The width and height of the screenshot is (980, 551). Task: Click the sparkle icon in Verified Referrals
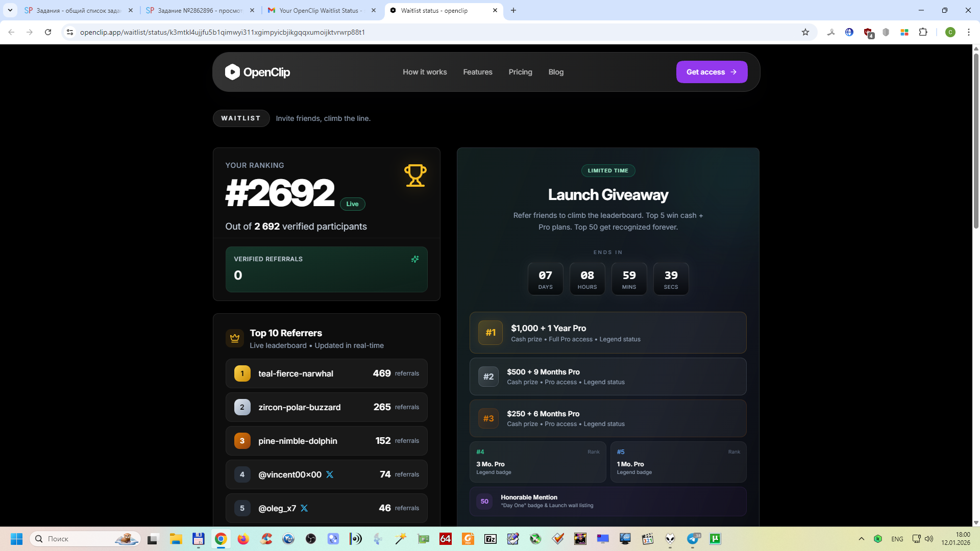pyautogui.click(x=415, y=259)
